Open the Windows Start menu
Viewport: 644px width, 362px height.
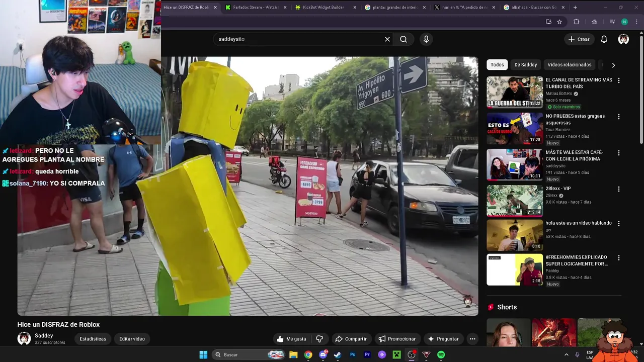[203, 354]
